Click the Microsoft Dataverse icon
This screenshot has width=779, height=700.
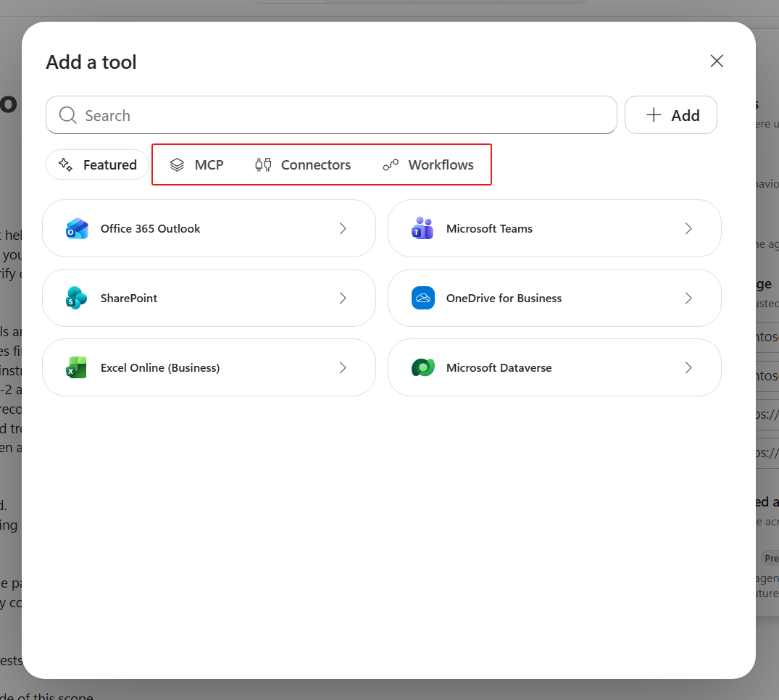pyautogui.click(x=422, y=367)
